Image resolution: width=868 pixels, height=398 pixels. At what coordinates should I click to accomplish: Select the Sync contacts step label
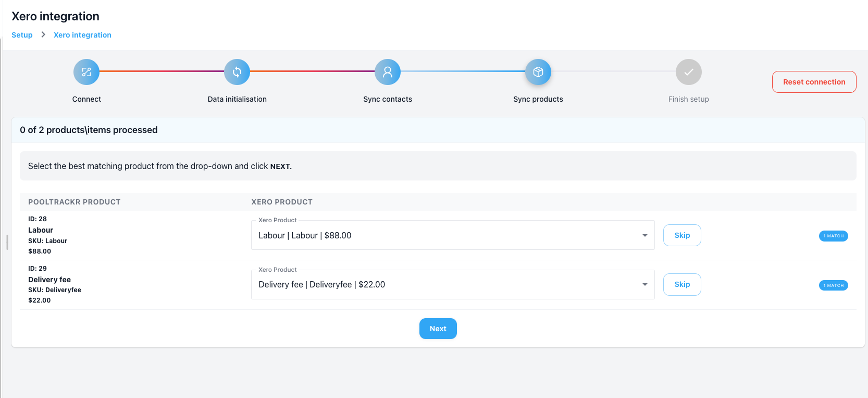pos(388,99)
